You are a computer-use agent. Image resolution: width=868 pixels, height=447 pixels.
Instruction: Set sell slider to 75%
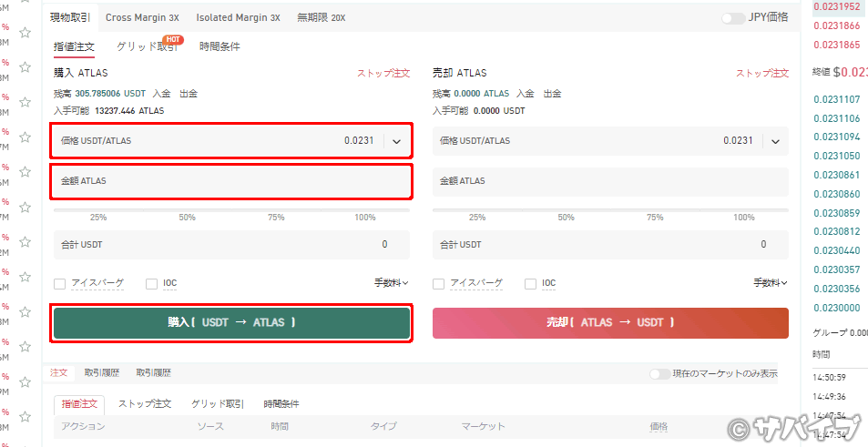click(655, 218)
